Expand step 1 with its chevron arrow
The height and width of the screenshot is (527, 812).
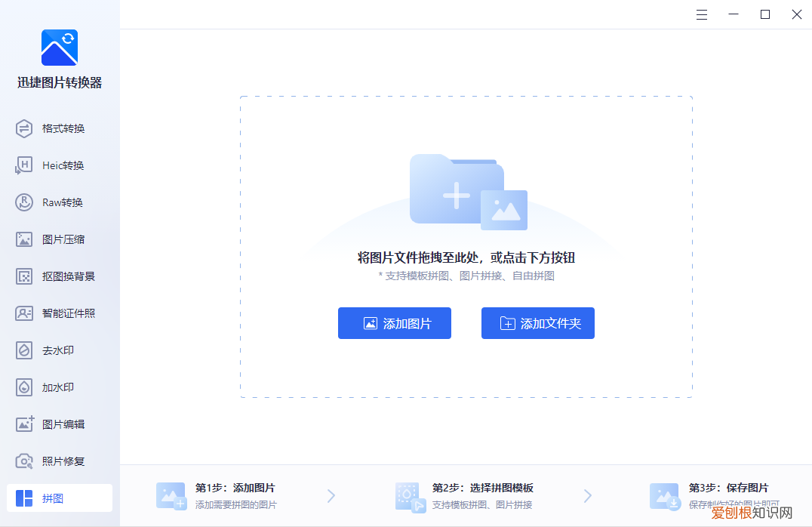click(331, 496)
